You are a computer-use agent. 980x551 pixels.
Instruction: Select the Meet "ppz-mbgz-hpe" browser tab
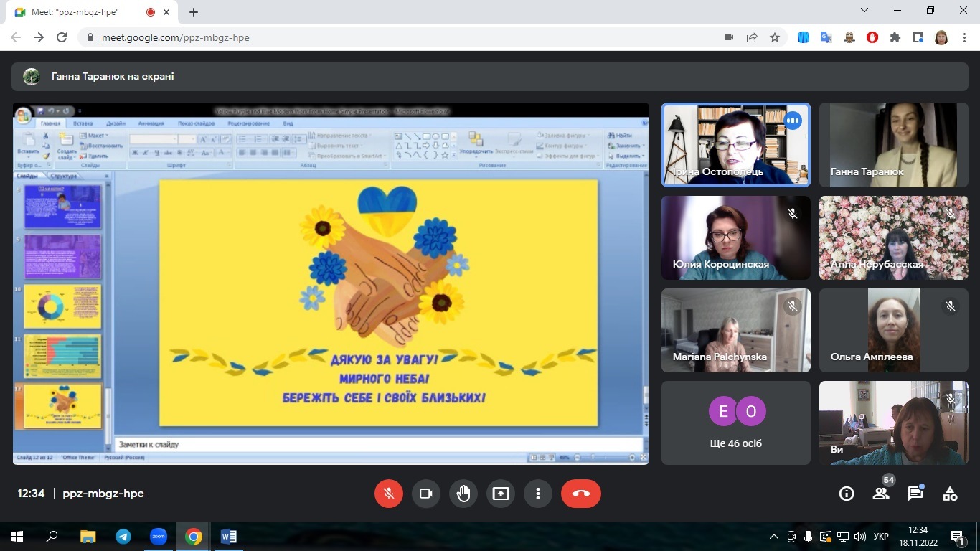[79, 12]
